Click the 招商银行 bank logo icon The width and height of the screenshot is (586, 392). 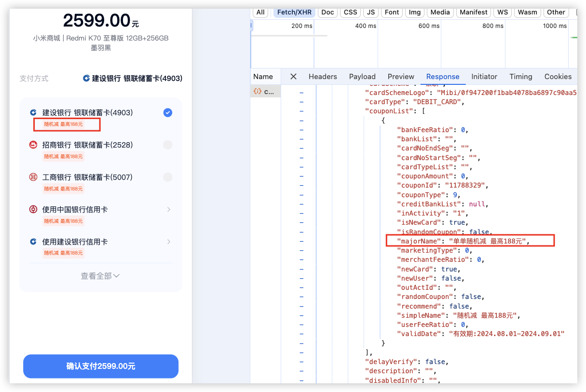[33, 145]
